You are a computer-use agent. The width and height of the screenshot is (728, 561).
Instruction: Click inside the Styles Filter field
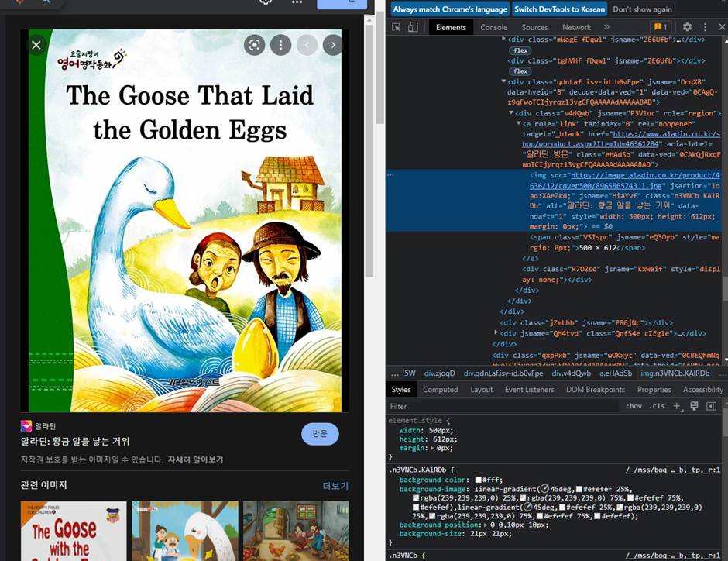(503, 406)
